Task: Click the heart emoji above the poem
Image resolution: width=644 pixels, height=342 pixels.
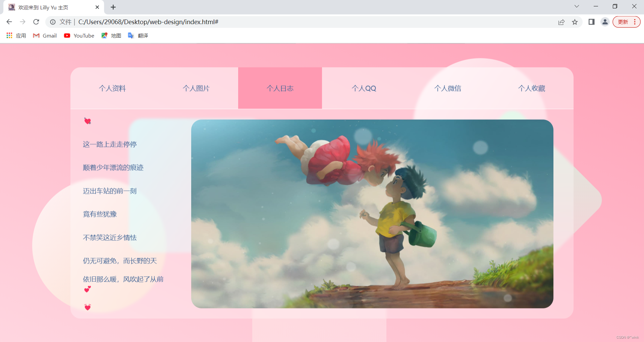Action: pos(88,121)
